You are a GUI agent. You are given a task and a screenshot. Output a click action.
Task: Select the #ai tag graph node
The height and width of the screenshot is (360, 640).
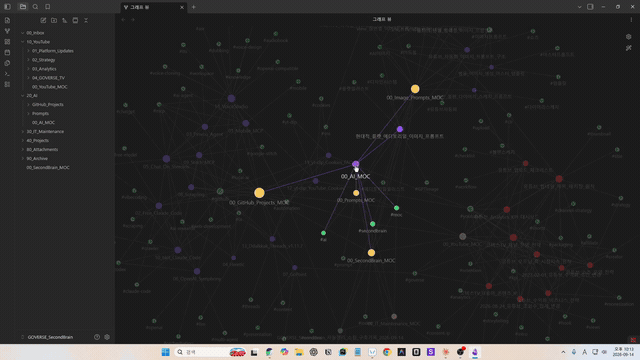tap(323, 233)
